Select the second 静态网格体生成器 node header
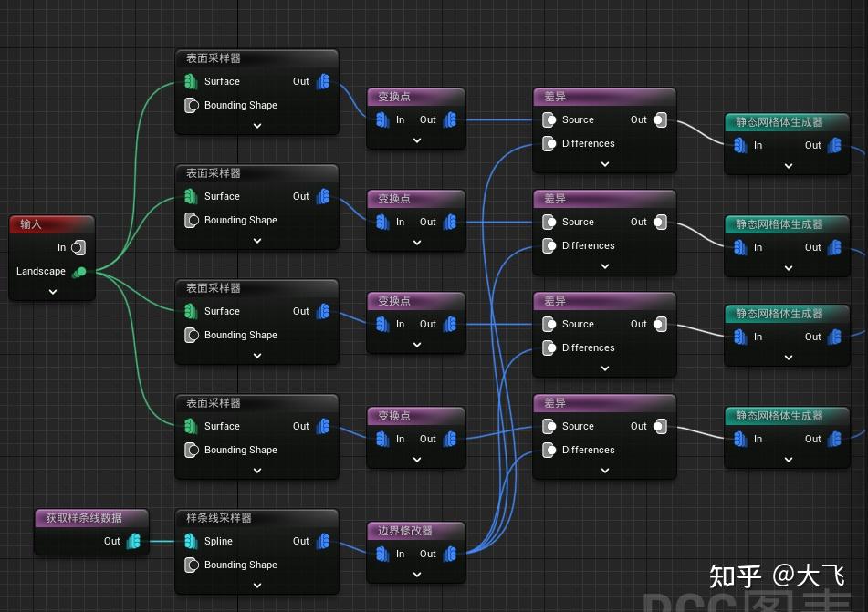This screenshot has height=612, width=868. 787,223
